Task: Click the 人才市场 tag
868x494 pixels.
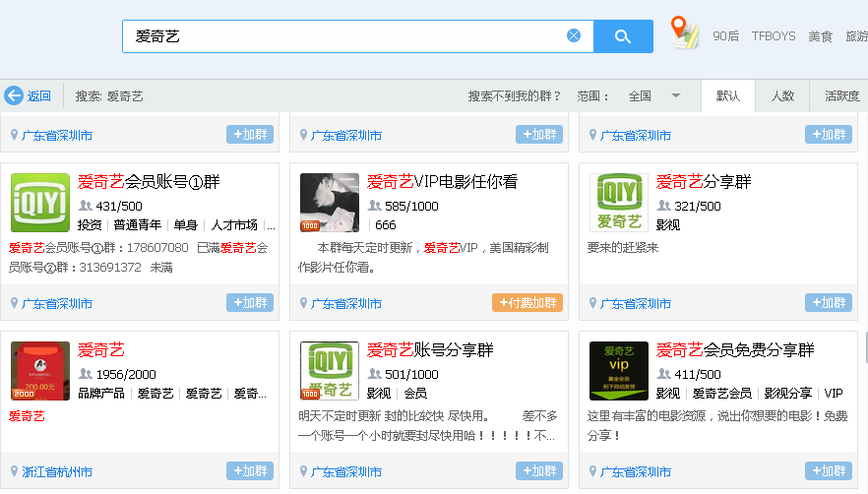Action: click(234, 224)
